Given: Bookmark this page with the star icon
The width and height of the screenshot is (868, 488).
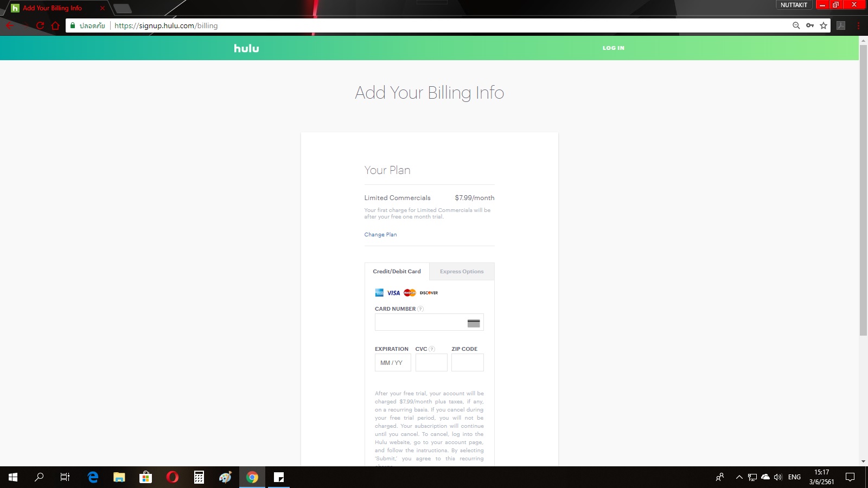Looking at the screenshot, I should point(824,25).
